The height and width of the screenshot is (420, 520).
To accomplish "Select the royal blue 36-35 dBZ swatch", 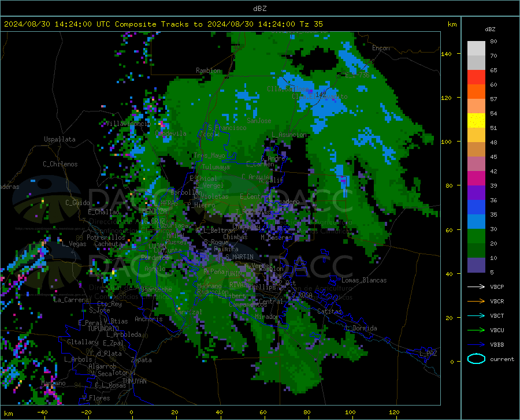I will click(476, 207).
